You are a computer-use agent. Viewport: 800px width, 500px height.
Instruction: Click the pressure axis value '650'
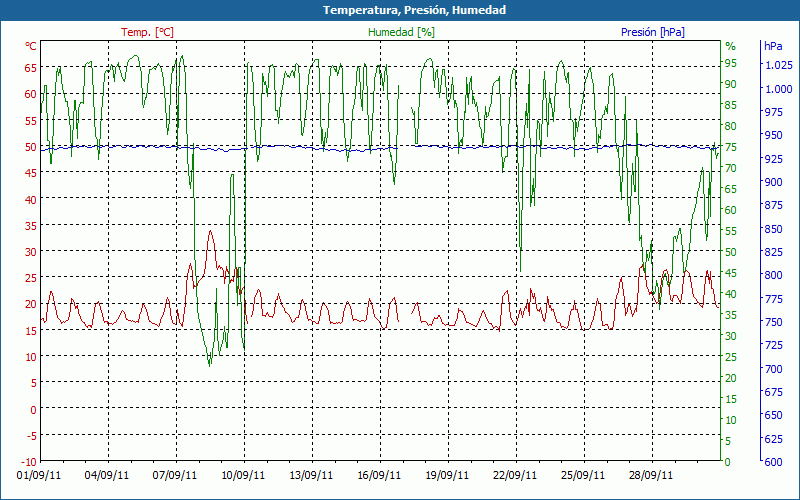[x=773, y=415]
